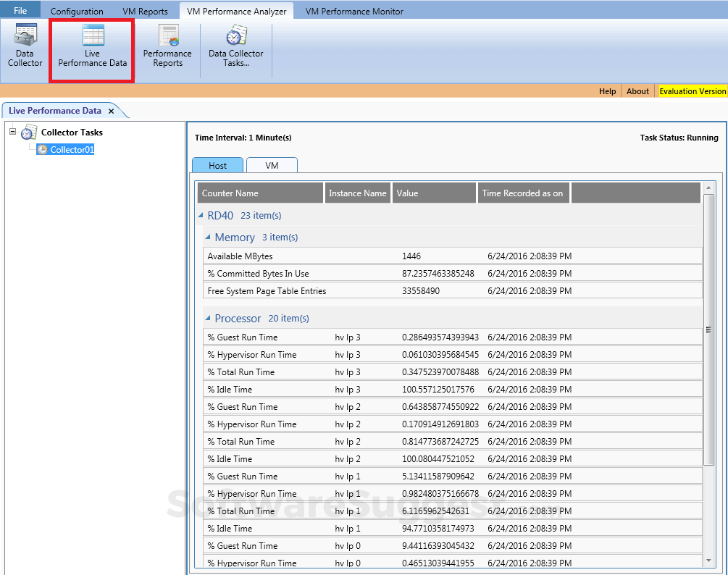This screenshot has height=575, width=728.
Task: Open the Configuration menu
Action: [77, 10]
